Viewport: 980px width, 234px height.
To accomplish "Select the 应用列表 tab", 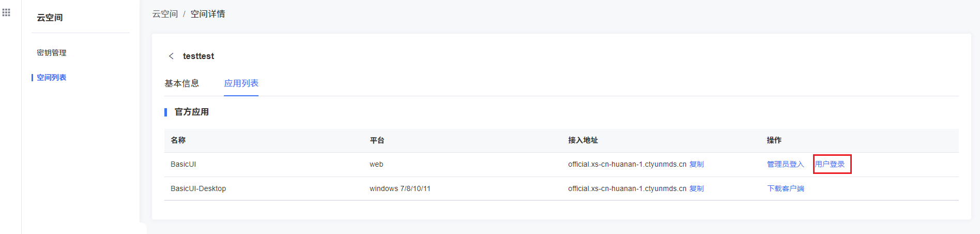I will pyautogui.click(x=241, y=83).
